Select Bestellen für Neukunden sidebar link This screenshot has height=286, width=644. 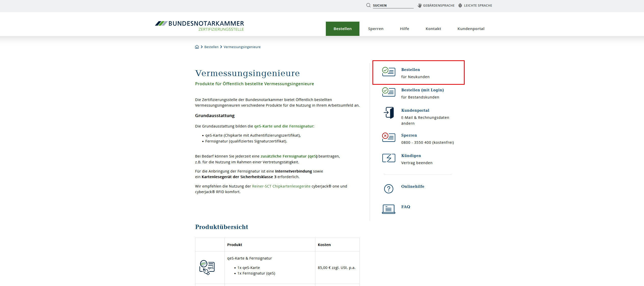[x=410, y=70]
